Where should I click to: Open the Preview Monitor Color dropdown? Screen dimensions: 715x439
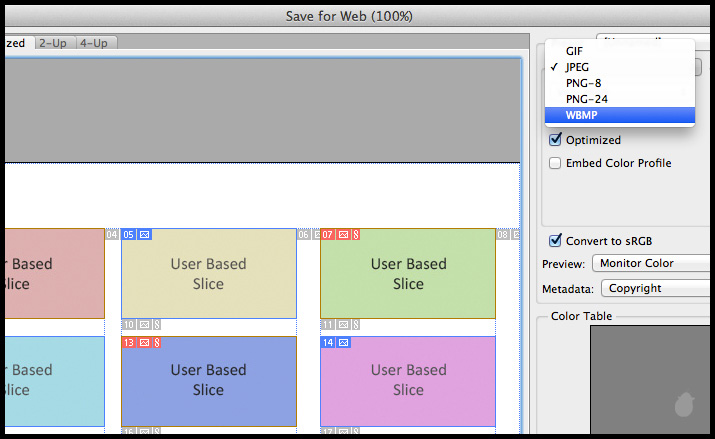[652, 264]
